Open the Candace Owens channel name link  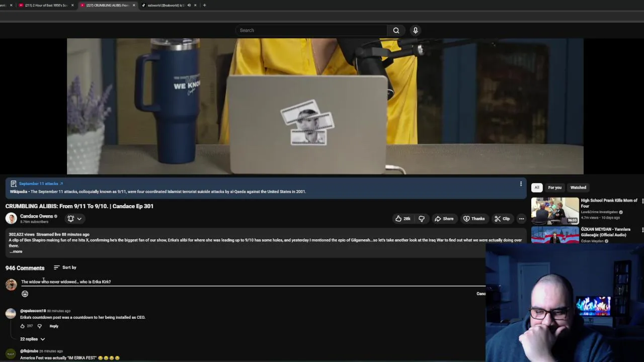36,216
